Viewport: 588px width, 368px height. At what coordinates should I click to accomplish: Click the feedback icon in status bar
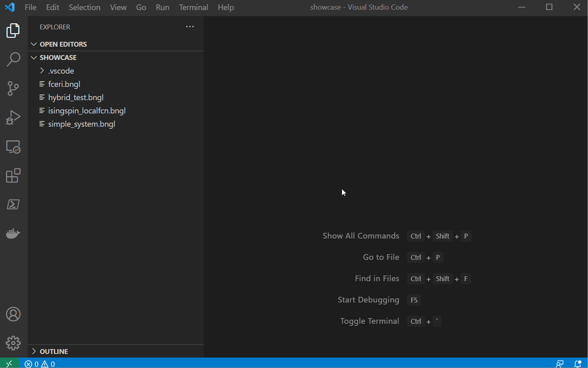coord(559,364)
